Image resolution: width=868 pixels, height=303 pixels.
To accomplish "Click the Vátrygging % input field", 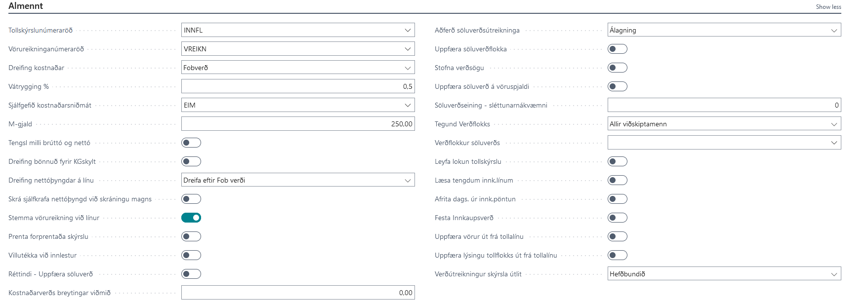I will point(297,86).
